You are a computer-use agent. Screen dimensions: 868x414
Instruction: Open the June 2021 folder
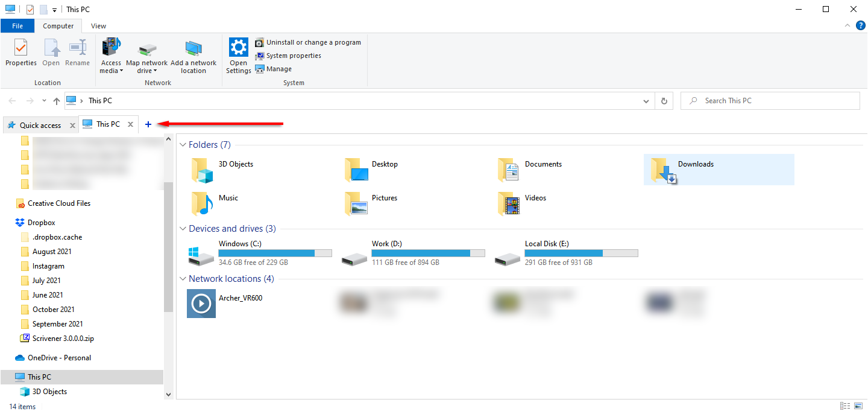click(48, 295)
